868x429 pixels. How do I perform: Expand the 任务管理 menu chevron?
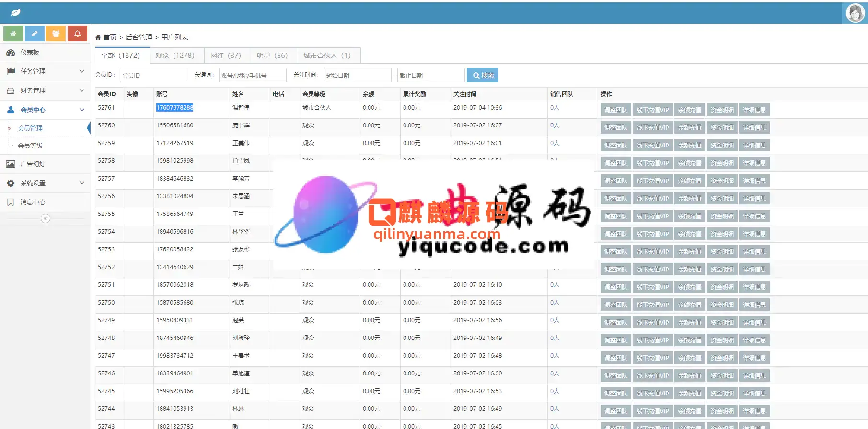[82, 71]
